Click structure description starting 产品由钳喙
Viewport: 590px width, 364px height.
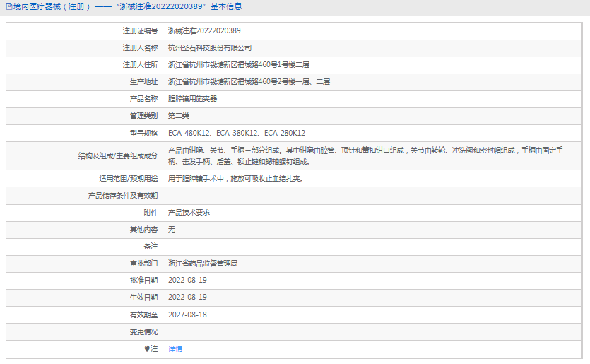tap(365, 155)
